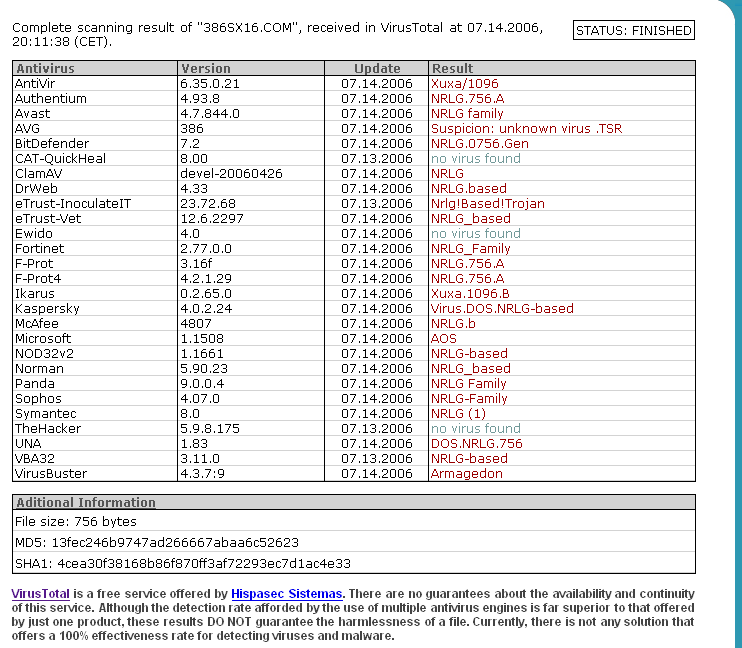
Task: Click the Xuxa/1096 result
Action: click(465, 84)
